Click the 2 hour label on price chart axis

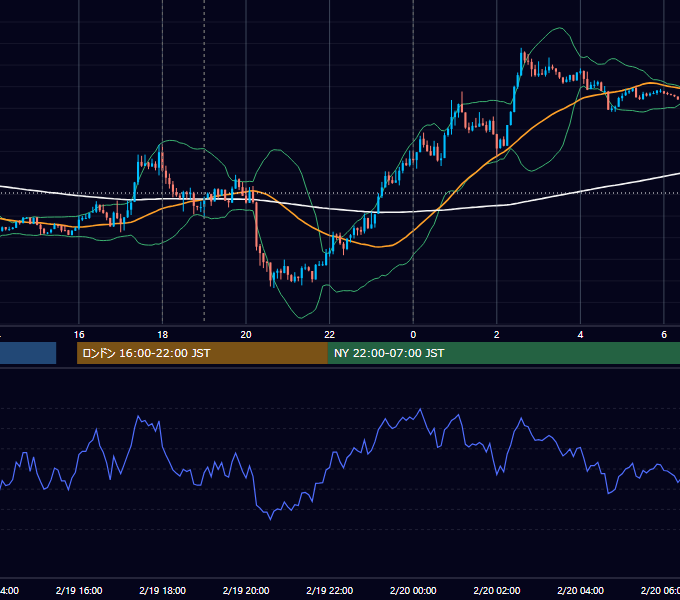[x=497, y=335]
